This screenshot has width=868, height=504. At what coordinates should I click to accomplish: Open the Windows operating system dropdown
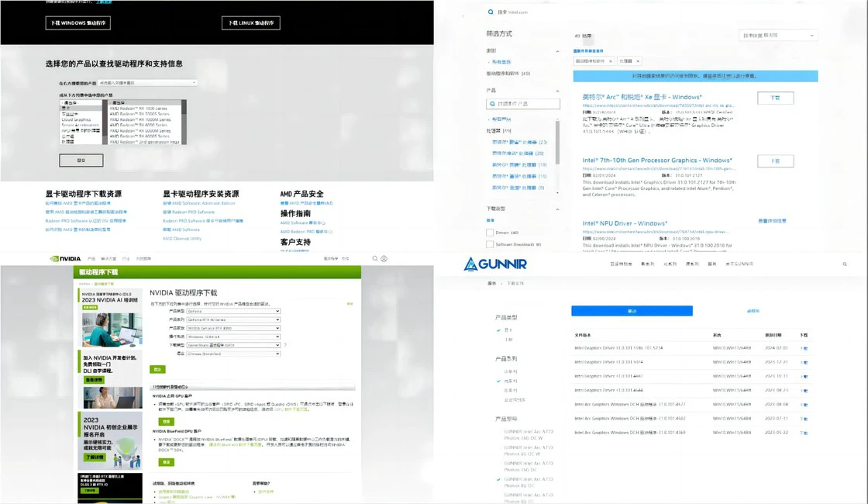233,337
